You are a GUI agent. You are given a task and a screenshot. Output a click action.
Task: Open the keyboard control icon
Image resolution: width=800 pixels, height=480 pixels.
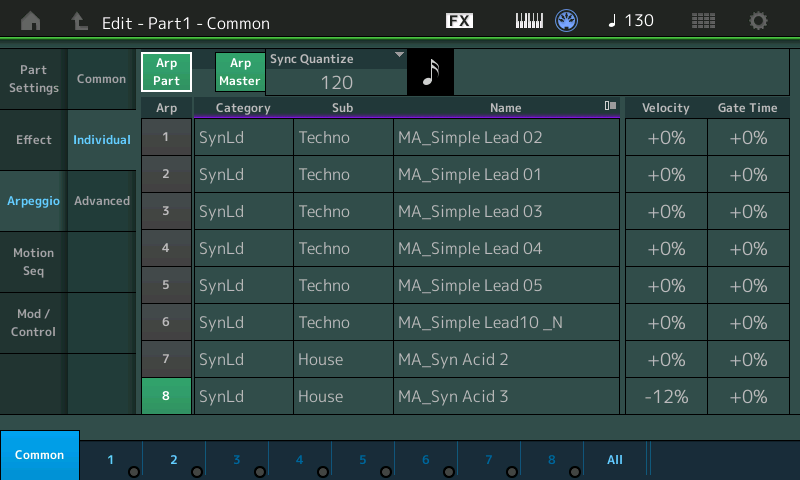pos(529,21)
